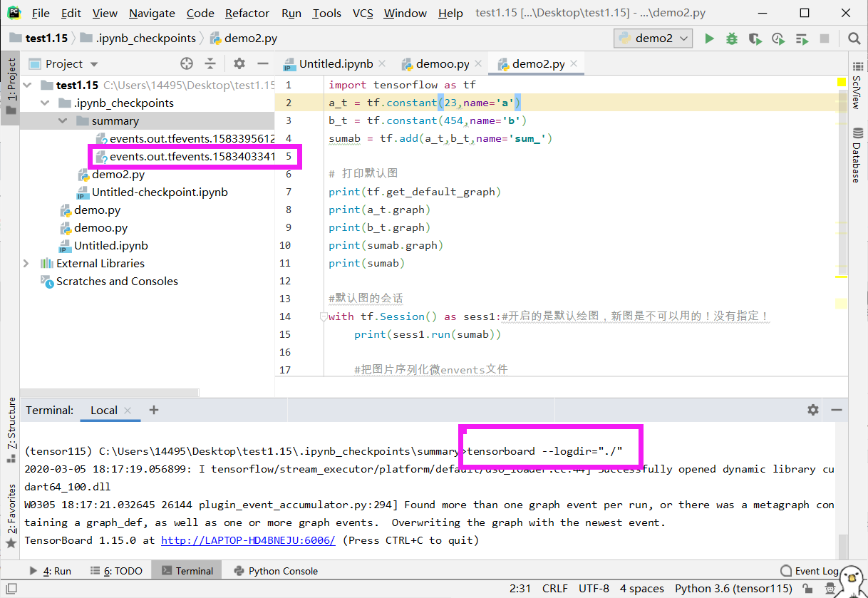The height and width of the screenshot is (598, 868).
Task: Add a new terminal session tab
Action: 154,410
